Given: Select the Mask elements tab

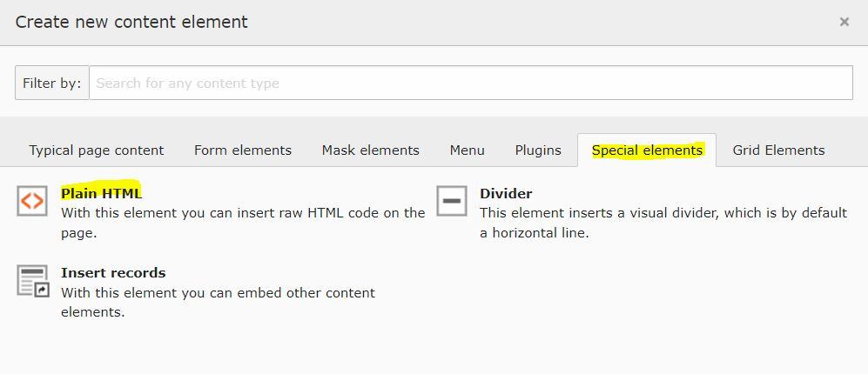Looking at the screenshot, I should 370,150.
